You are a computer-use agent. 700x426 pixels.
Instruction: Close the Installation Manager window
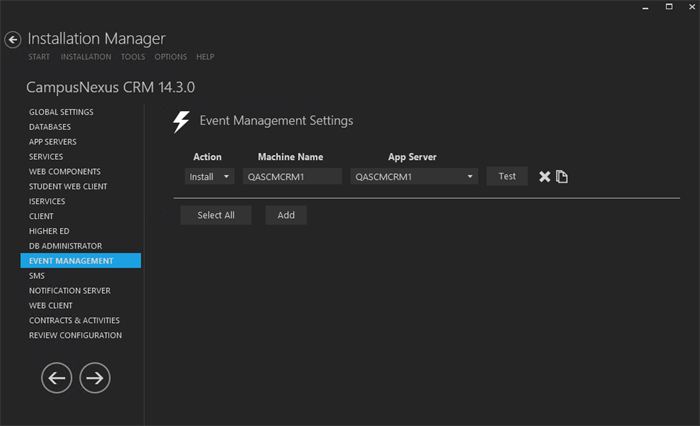pyautogui.click(x=692, y=7)
